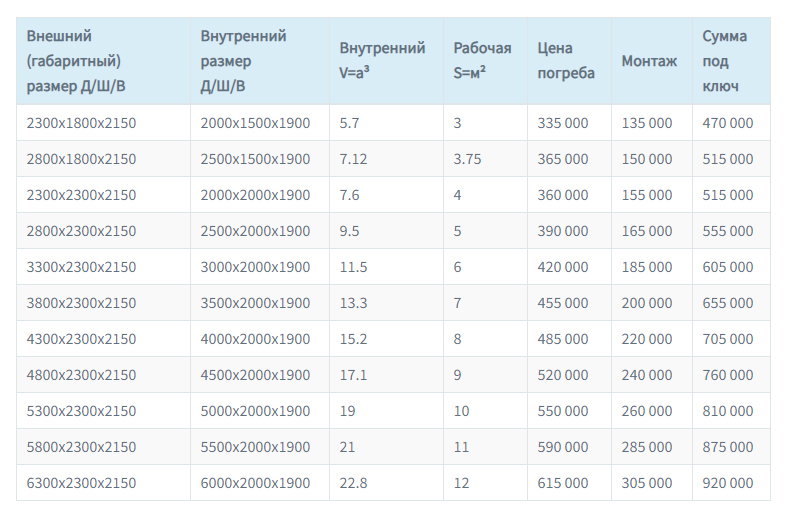
Task: Select volume value 7.12
Action: coord(353,159)
